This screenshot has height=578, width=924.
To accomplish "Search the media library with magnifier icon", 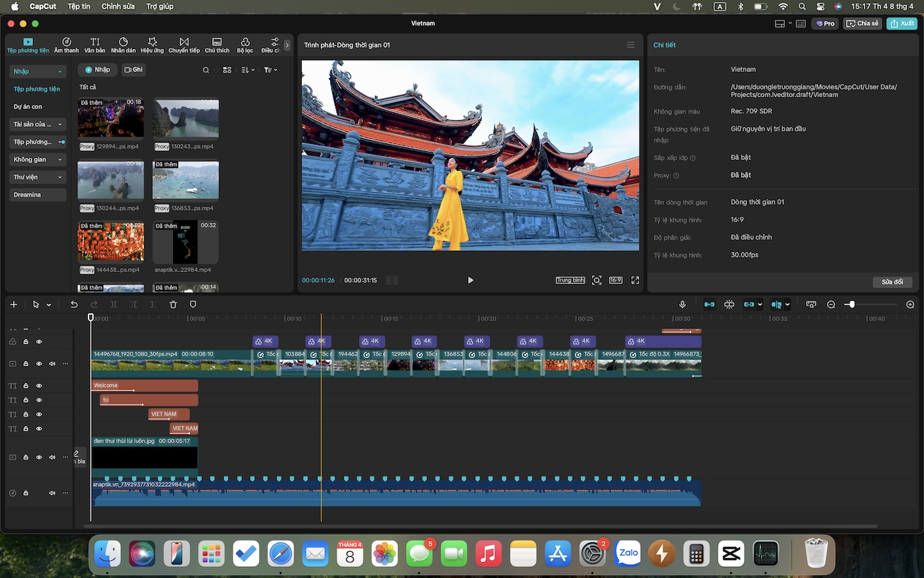I will pyautogui.click(x=206, y=70).
